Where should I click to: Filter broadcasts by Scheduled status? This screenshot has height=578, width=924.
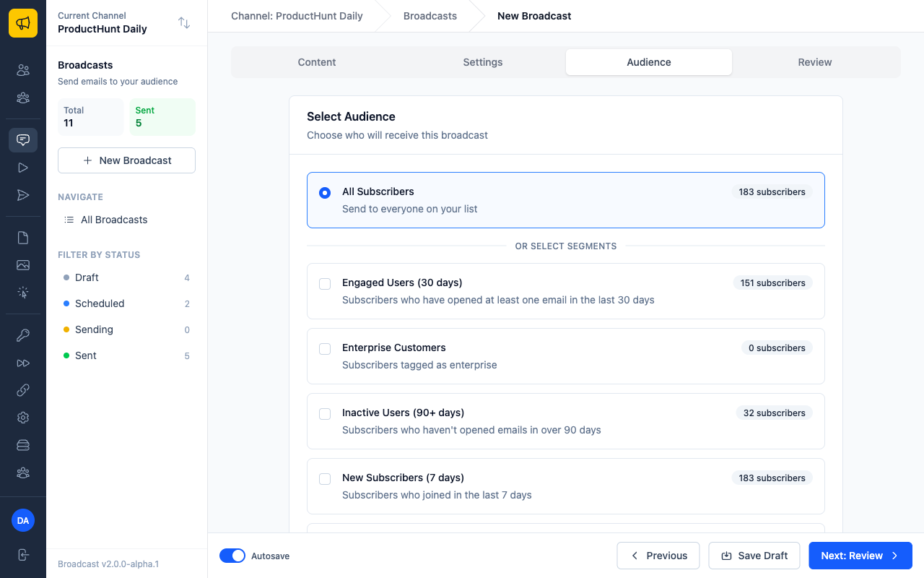click(x=126, y=303)
